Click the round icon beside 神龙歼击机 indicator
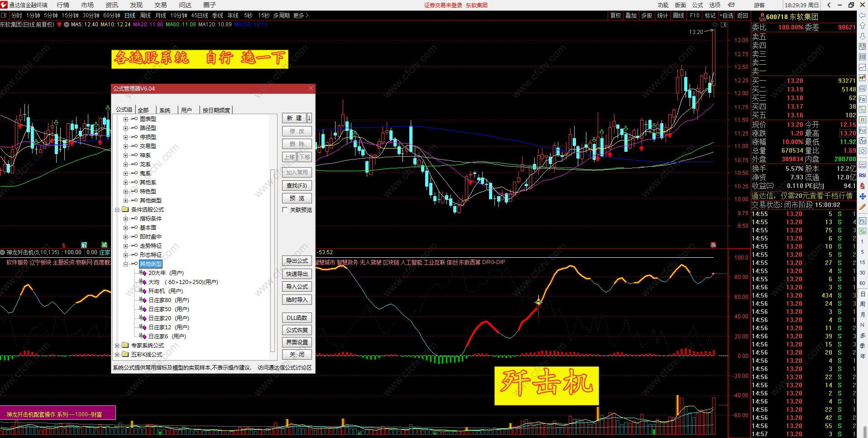Viewport: 868px width, 438px height. [x=3, y=252]
